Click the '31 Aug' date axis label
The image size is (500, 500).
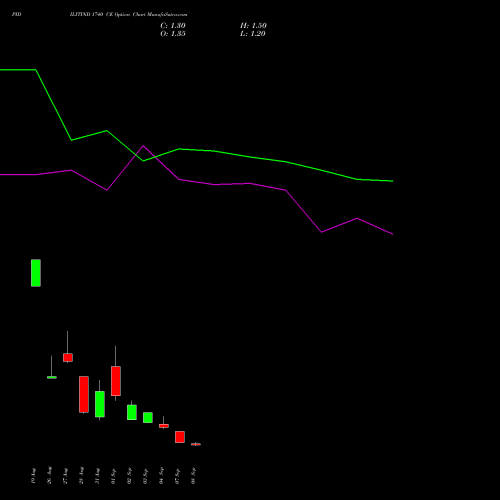point(97,476)
